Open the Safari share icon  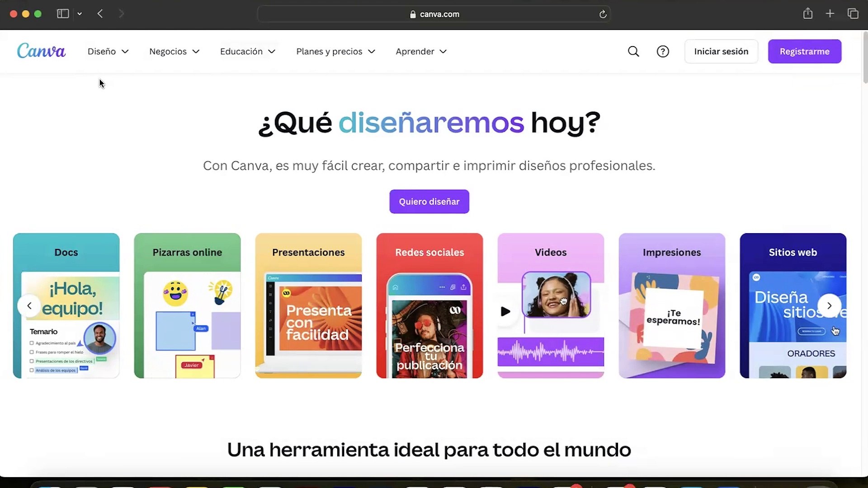pos(808,14)
